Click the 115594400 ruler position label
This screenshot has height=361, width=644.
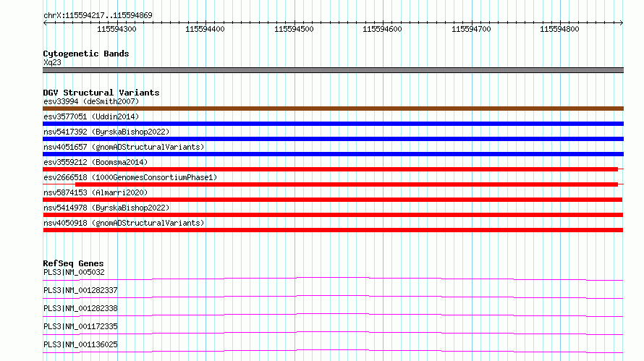pos(205,29)
